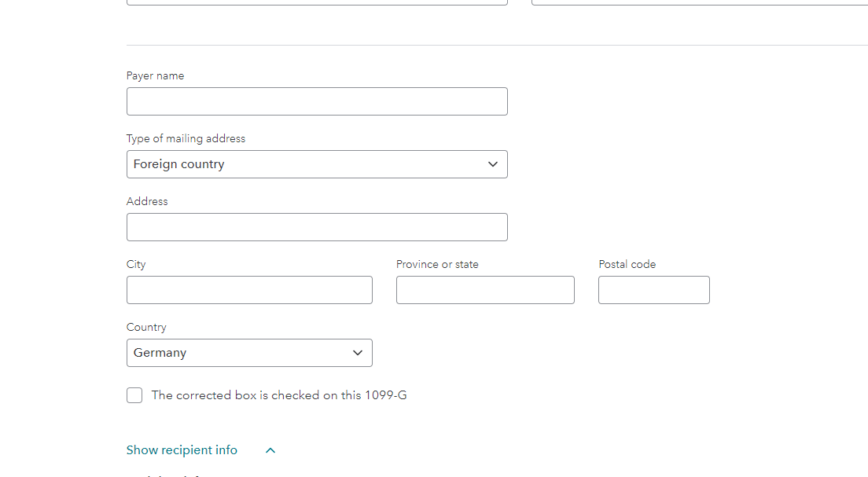
Task: Click the 'Postal code' label
Action: (x=627, y=265)
